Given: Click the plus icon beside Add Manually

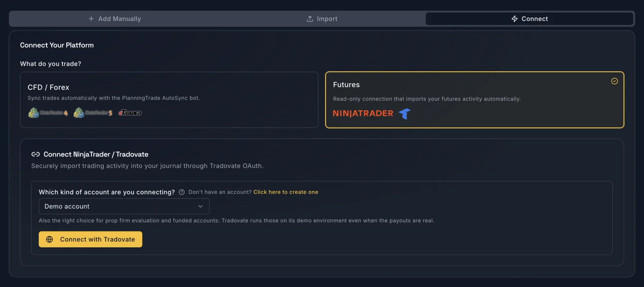Looking at the screenshot, I should click(91, 19).
